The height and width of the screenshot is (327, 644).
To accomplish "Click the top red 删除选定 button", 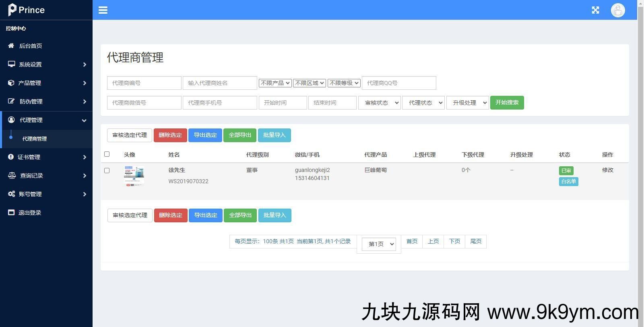I will [x=170, y=135].
